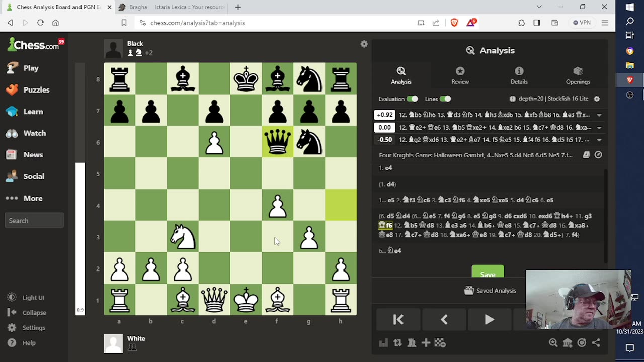Open News from the sidebar
The height and width of the screenshot is (362, 644).
pyautogui.click(x=25, y=155)
